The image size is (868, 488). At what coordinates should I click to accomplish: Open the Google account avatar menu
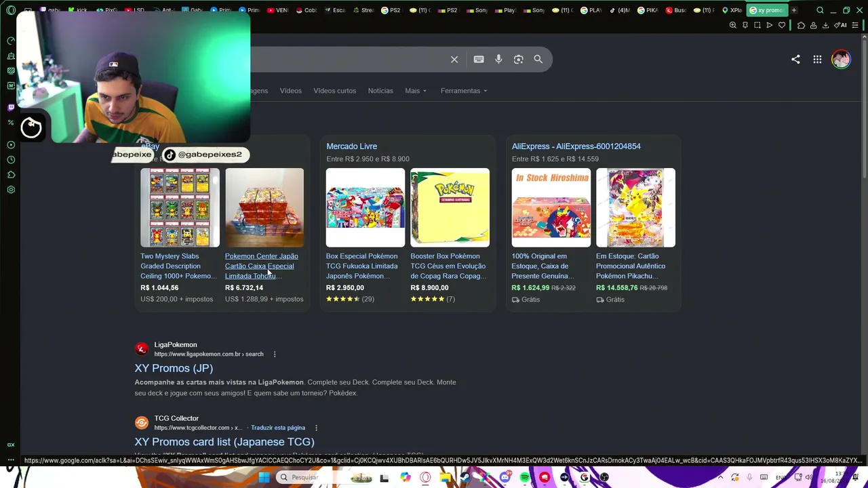[x=841, y=60]
